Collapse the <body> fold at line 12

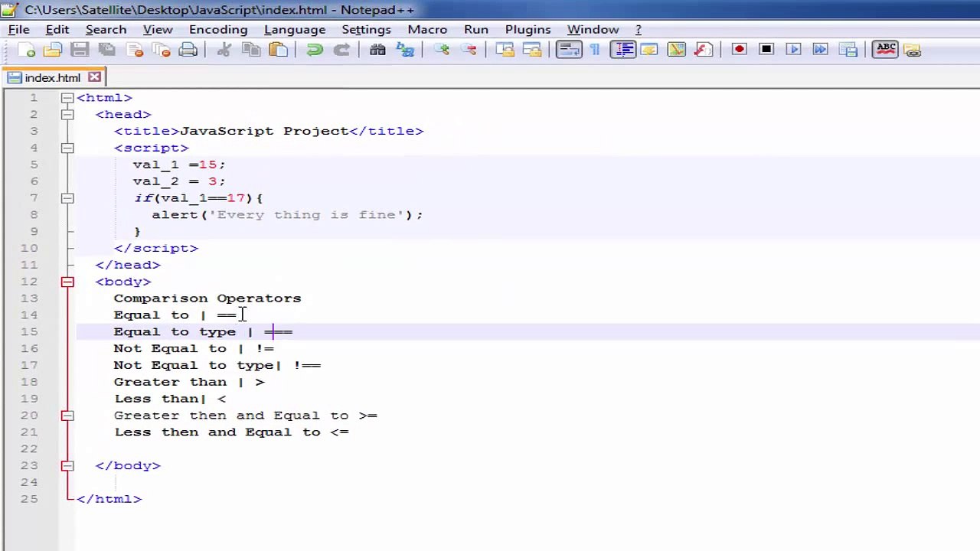coord(67,282)
